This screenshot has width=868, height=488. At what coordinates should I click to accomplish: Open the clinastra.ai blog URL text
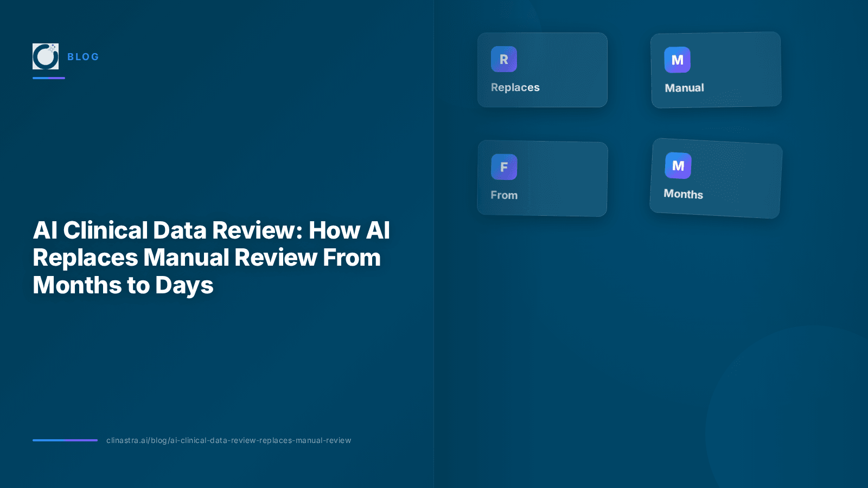pos(229,440)
